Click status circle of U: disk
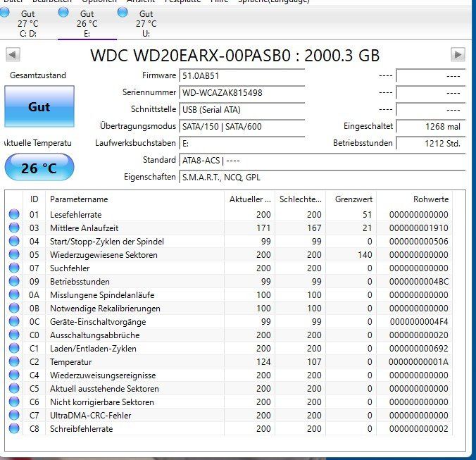 [x=123, y=13]
